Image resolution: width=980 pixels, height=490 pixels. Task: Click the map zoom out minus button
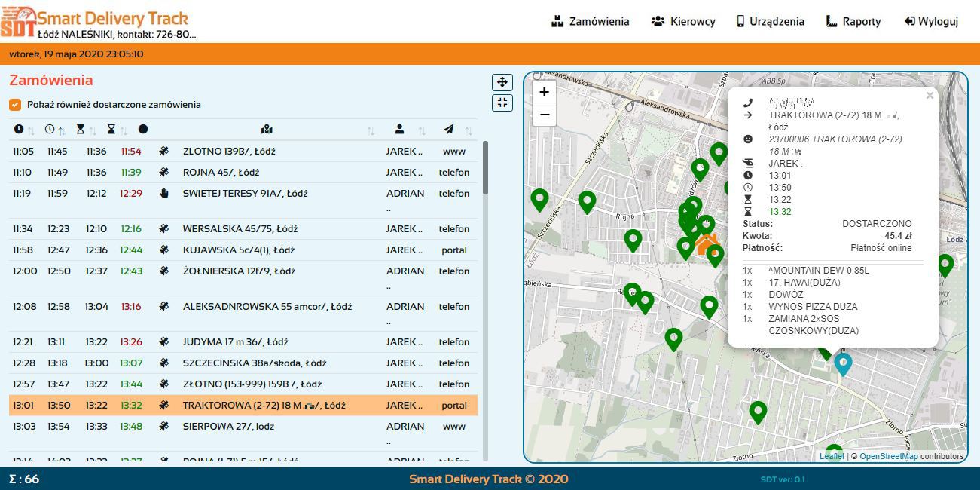[x=544, y=115]
